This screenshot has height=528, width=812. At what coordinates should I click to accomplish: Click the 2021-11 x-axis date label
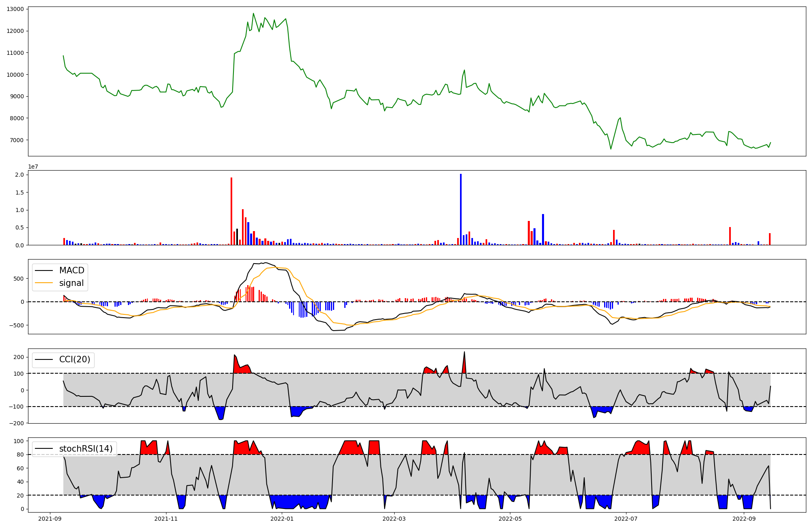166,519
